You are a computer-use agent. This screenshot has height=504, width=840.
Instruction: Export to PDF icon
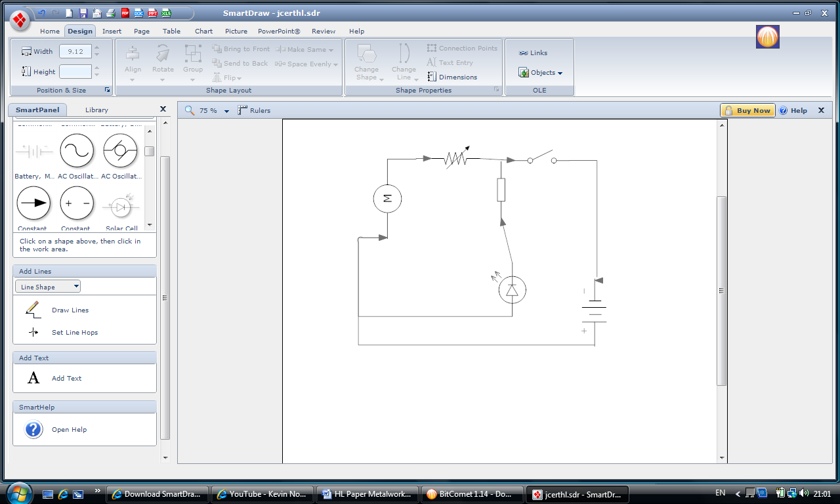125,12
